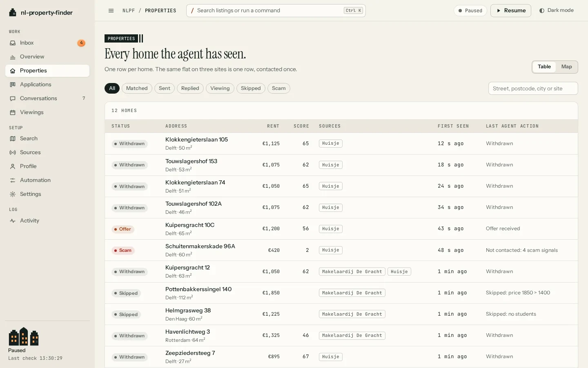Screen dimensions: 588x368
Task: Open Pottenbakkerssingel 140 listing row
Action: click(341, 293)
